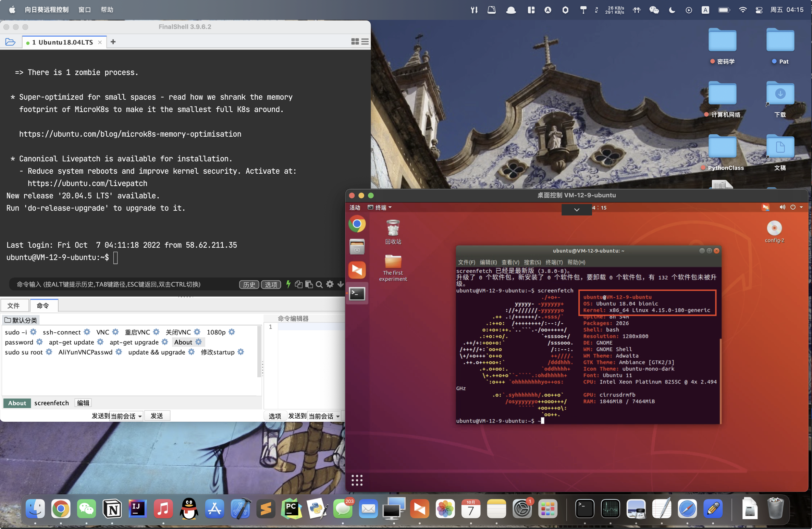Run the VNC quick command
This screenshot has height=529, width=812.
pyautogui.click(x=103, y=332)
